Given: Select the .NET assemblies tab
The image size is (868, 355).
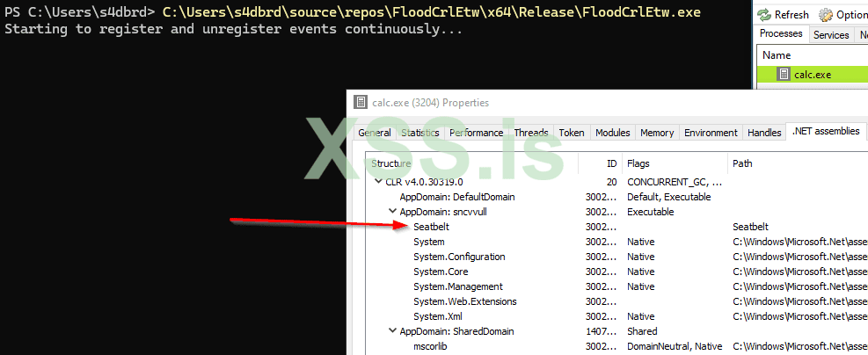Looking at the screenshot, I should click(826, 132).
